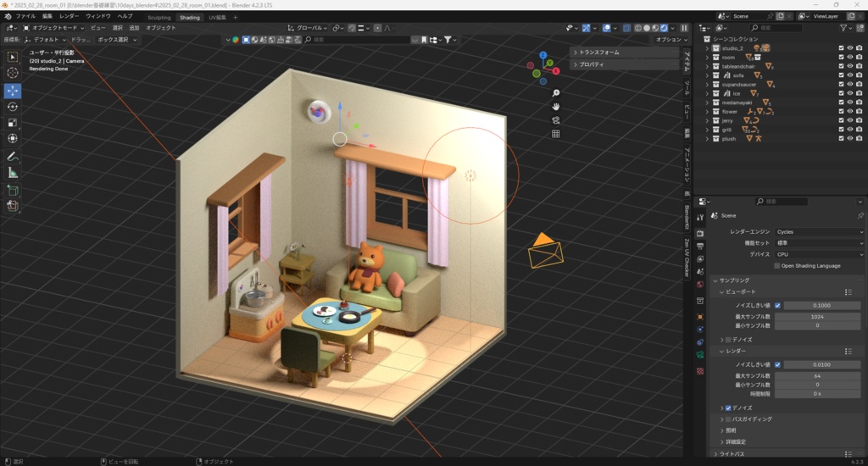Uncheck exclude checkbox for studio_2 collection
The height and width of the screenshot is (466, 868).
pyautogui.click(x=841, y=48)
